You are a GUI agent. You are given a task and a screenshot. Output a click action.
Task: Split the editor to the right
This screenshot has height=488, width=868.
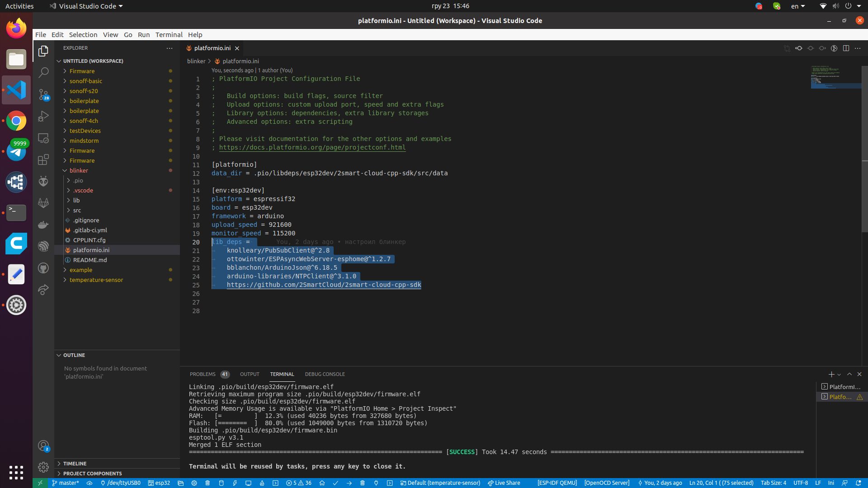[846, 48]
